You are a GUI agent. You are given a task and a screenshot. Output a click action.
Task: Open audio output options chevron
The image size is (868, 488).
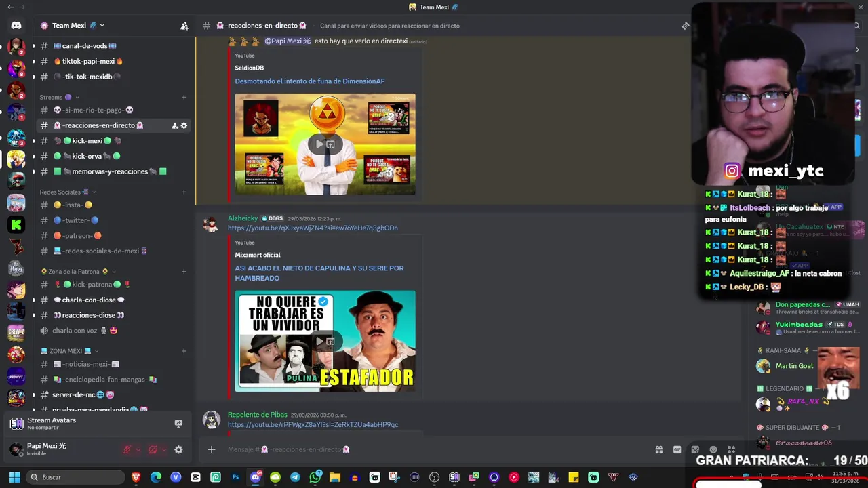164,449
